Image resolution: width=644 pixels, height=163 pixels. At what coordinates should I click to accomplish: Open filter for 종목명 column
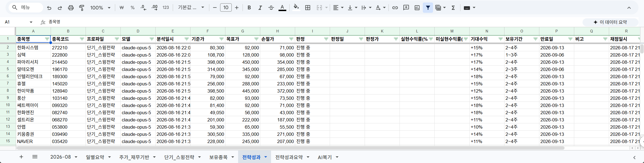(47, 39)
